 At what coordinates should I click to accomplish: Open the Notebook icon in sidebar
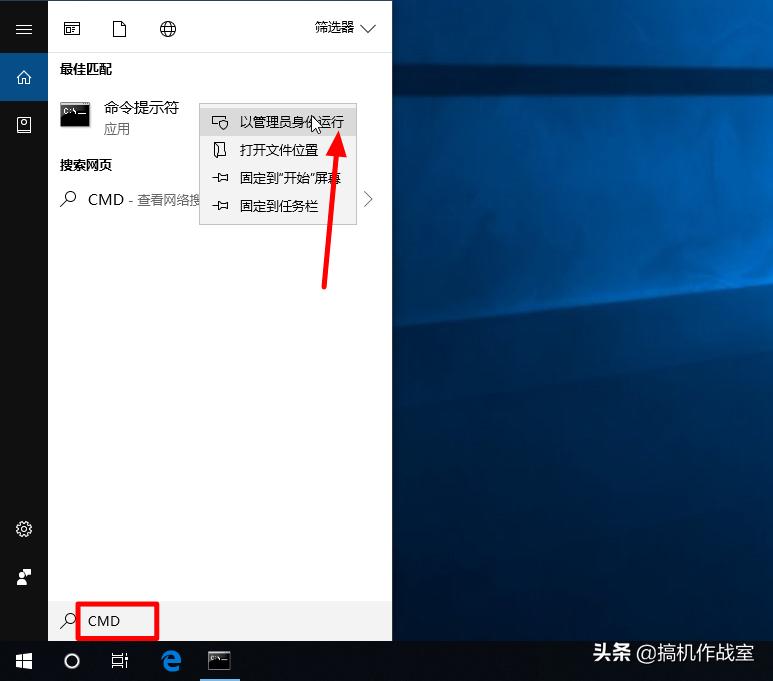tap(24, 125)
